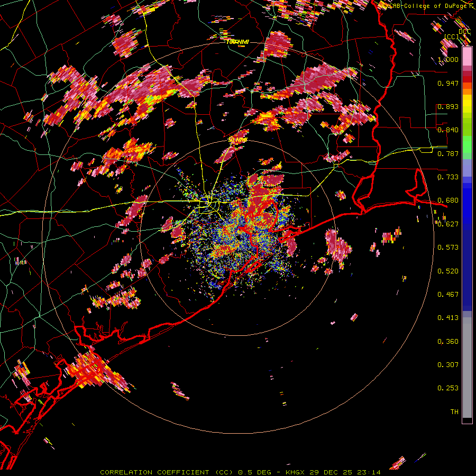Click the 29 DEC 25 date text
The width and height of the screenshot is (476, 476).
coord(331,472)
